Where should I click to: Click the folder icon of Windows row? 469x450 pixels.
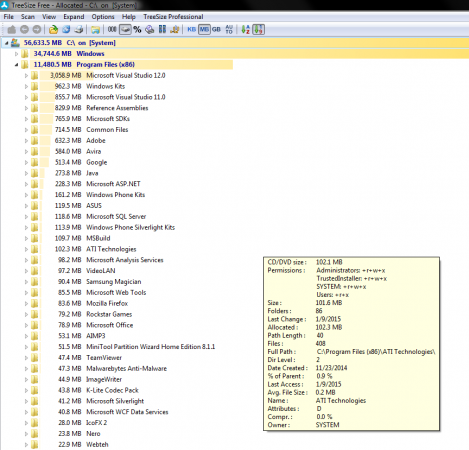pos(25,54)
